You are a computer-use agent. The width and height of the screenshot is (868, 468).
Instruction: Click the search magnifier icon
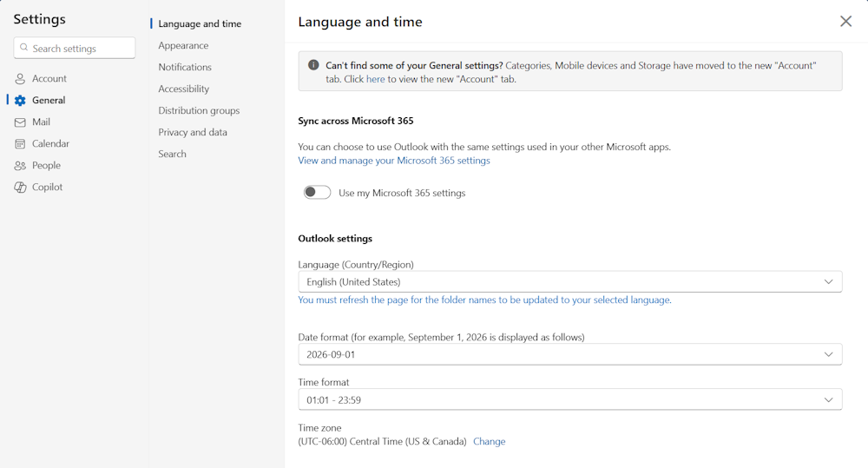tap(23, 48)
